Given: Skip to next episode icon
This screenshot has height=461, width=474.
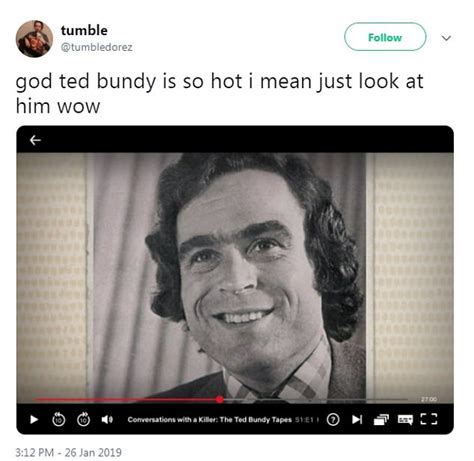Looking at the screenshot, I should click(357, 419).
